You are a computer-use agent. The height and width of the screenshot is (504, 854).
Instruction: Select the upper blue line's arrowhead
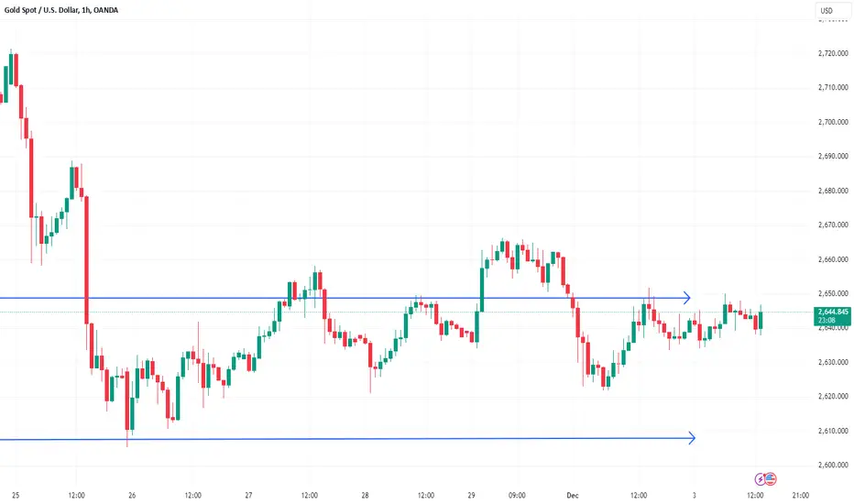[x=687, y=298]
